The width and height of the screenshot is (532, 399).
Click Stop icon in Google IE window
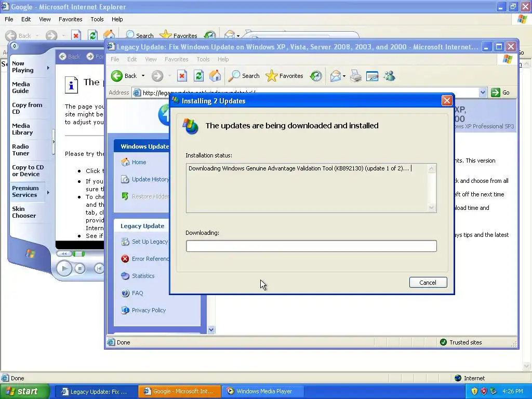(x=76, y=35)
